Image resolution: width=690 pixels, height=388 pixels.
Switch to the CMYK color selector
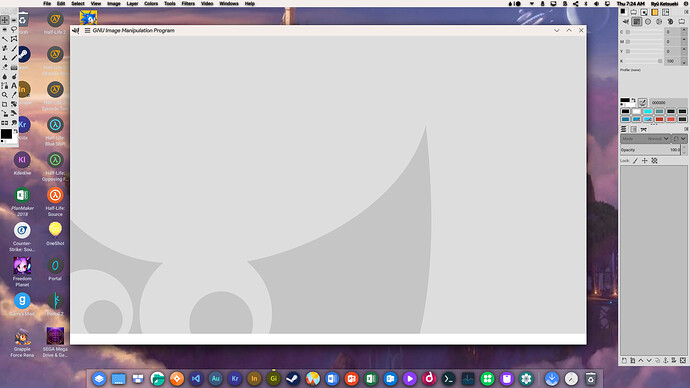click(x=636, y=22)
